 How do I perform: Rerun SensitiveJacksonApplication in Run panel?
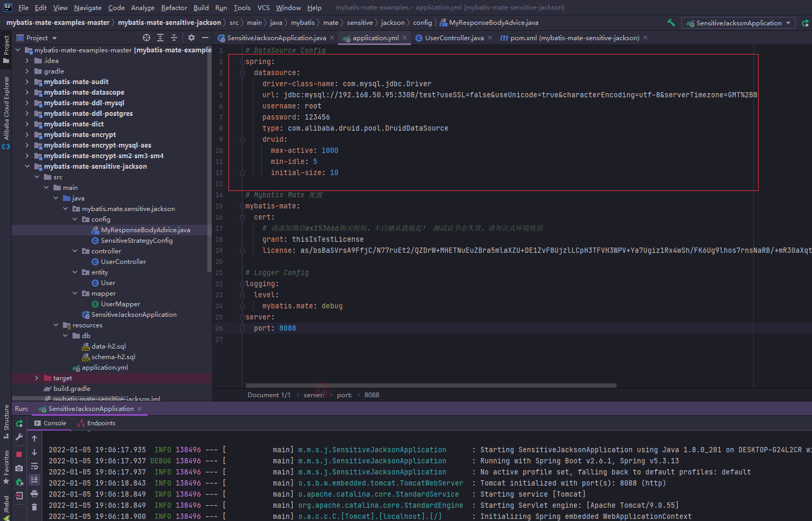[x=19, y=423]
